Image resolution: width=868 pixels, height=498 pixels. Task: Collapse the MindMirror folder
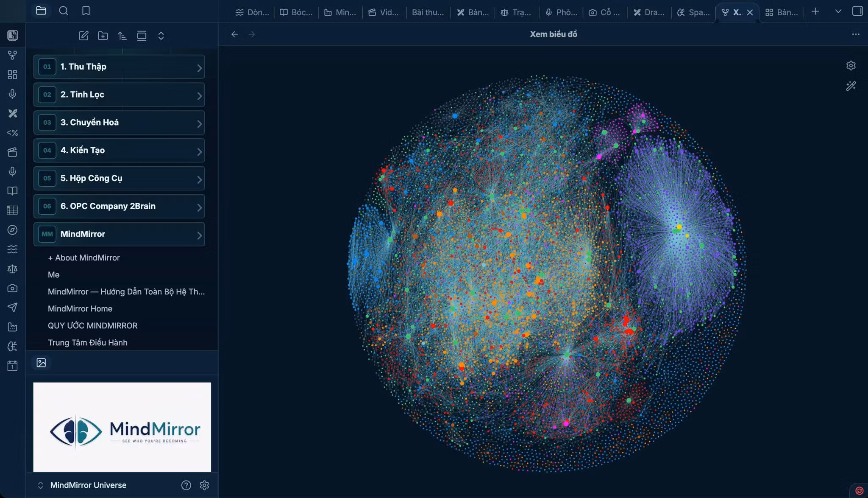(119, 234)
